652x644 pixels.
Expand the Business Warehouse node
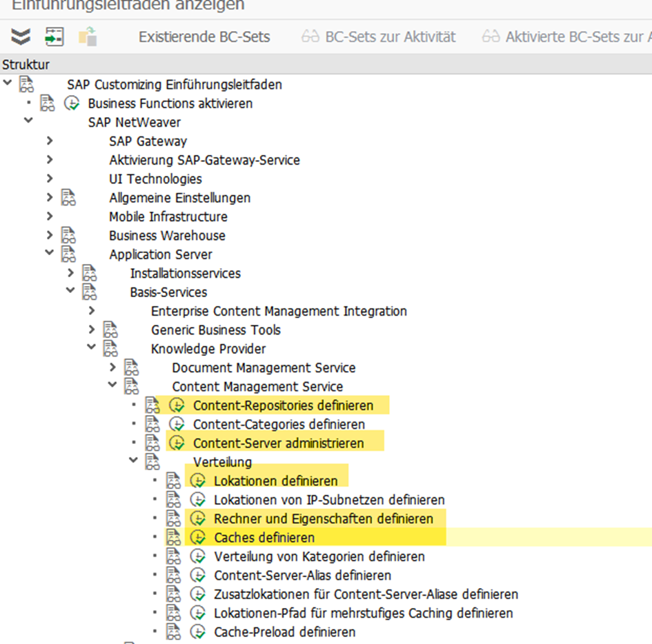[50, 234]
